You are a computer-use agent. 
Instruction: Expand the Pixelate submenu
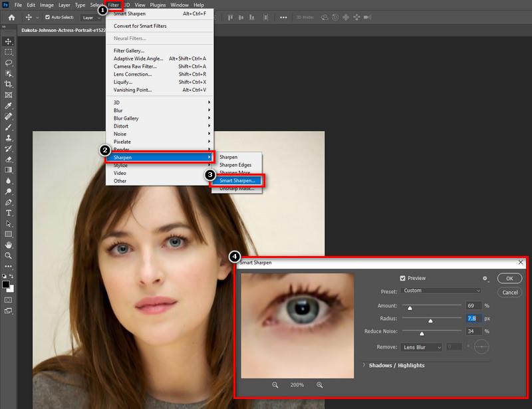[x=160, y=142]
